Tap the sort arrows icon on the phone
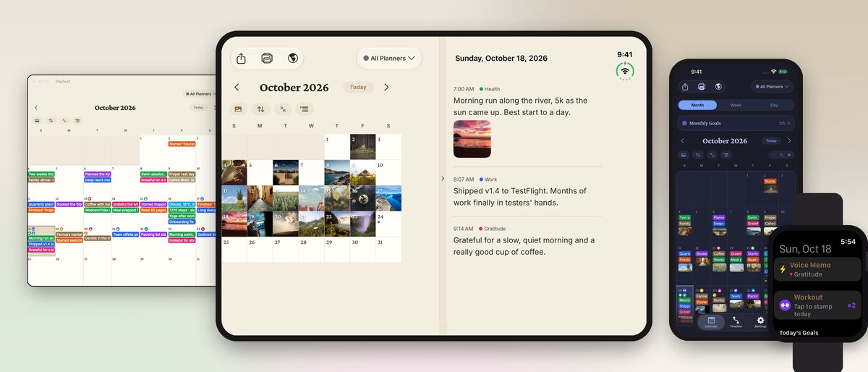The width and height of the screenshot is (868, 372). [699, 155]
